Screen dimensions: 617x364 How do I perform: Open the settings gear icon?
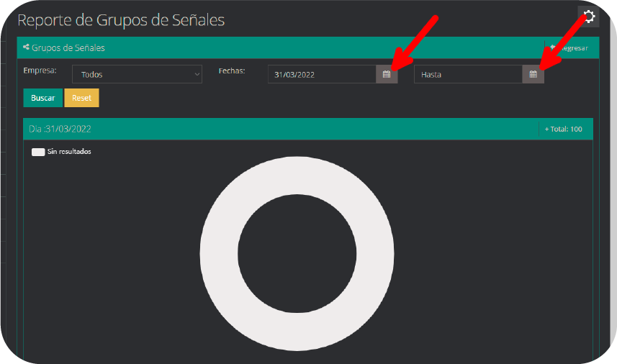(588, 17)
